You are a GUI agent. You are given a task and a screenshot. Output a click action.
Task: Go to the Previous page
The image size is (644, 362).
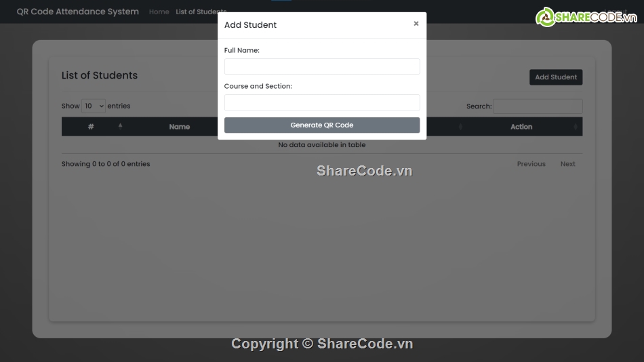[531, 164]
